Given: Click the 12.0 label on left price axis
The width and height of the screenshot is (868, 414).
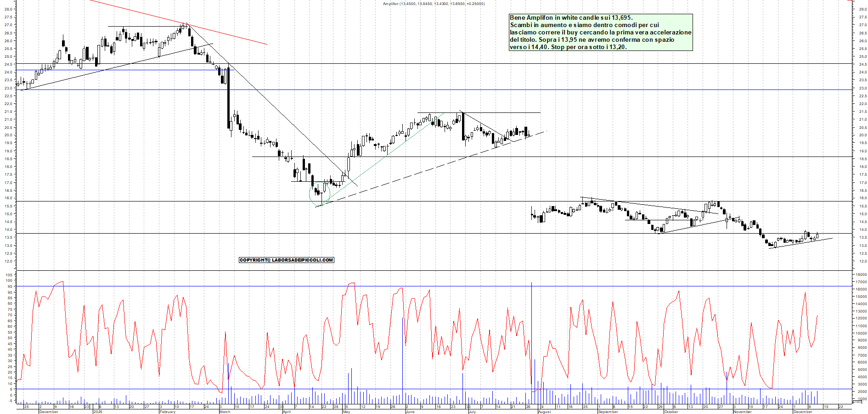Looking at the screenshot, I should point(8,261).
